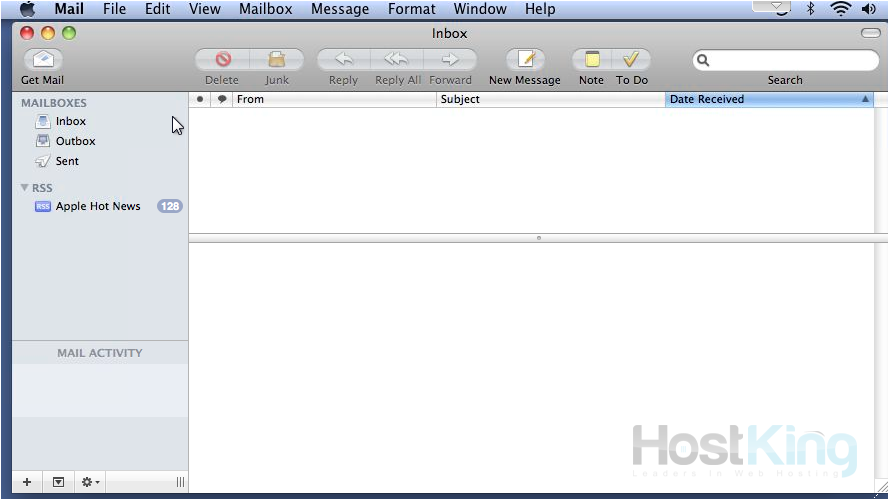The image size is (889, 500).
Task: Toggle the Mail Activity panel button
Action: (58, 482)
